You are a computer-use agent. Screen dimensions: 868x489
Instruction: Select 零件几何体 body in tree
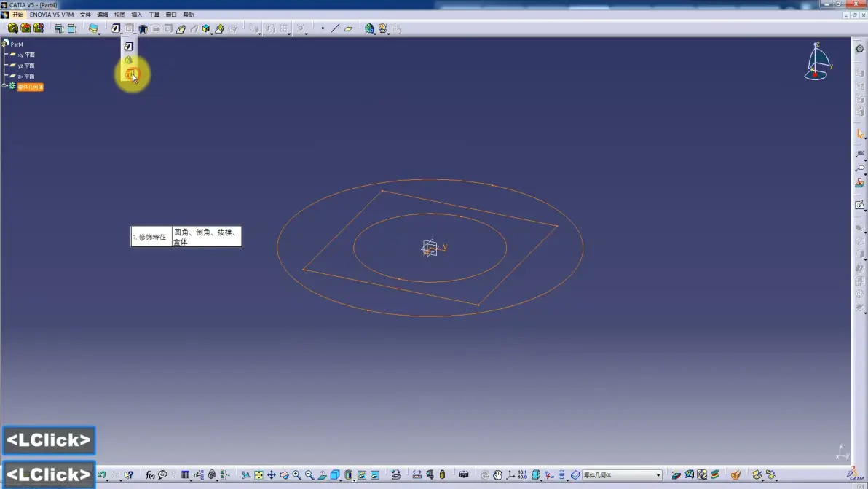31,87
